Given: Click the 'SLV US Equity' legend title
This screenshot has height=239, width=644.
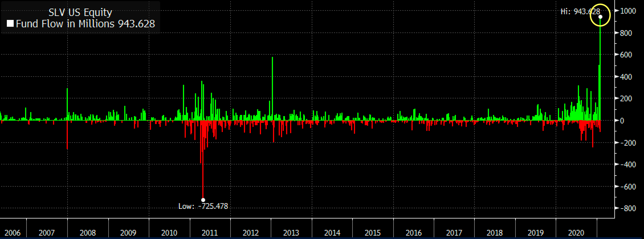Looking at the screenshot, I should click(80, 13).
